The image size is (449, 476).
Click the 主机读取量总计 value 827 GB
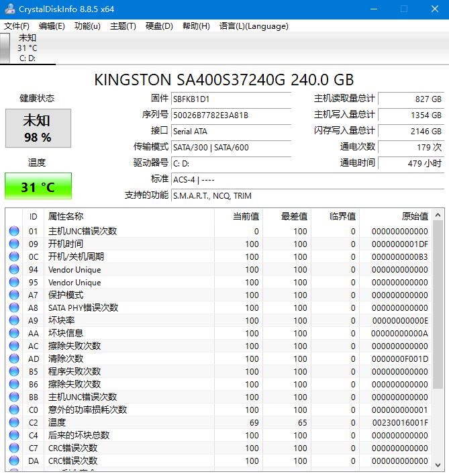tap(411, 99)
